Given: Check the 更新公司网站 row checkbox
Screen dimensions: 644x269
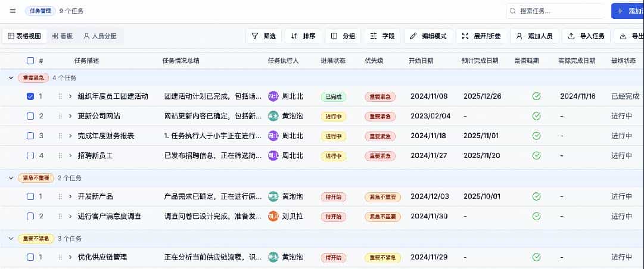Looking at the screenshot, I should 30,116.
